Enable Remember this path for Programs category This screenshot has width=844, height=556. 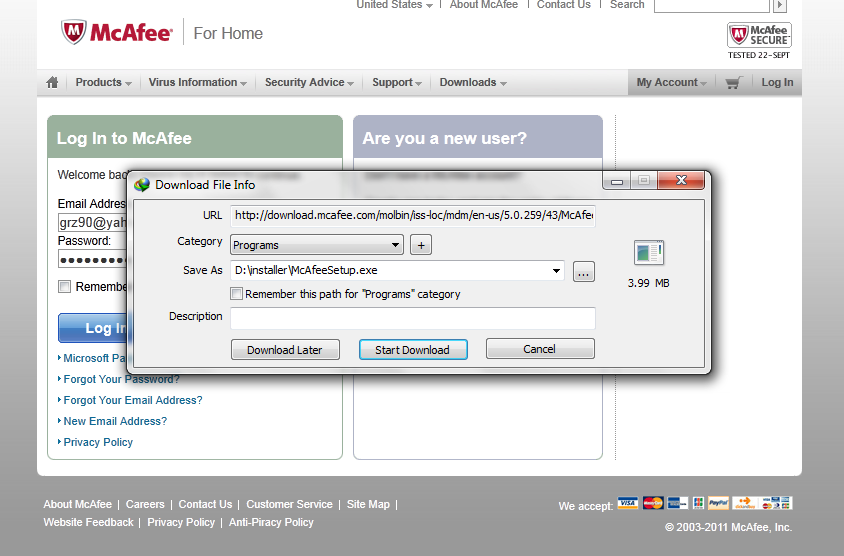pos(236,294)
